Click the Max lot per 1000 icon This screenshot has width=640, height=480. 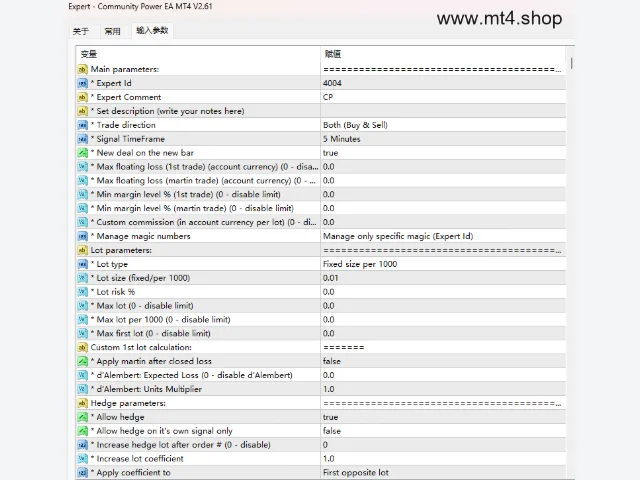pos(82,320)
